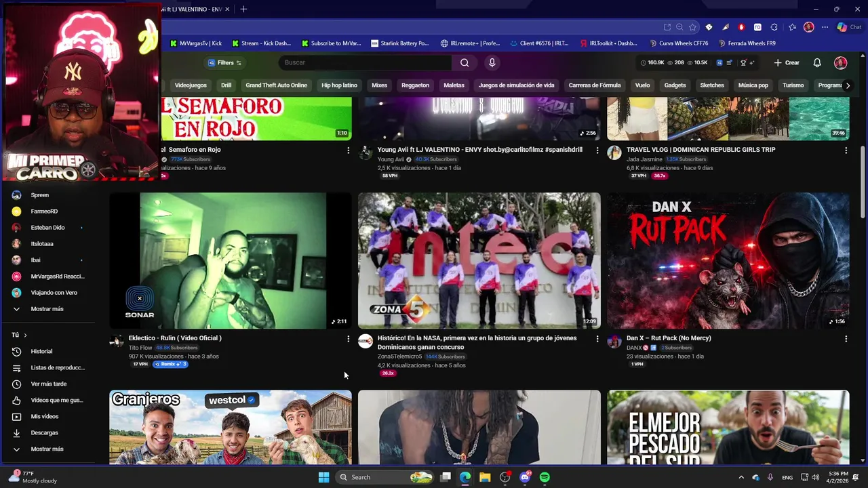Open Ferrada Wheels FR9 bookmark

coord(746,43)
